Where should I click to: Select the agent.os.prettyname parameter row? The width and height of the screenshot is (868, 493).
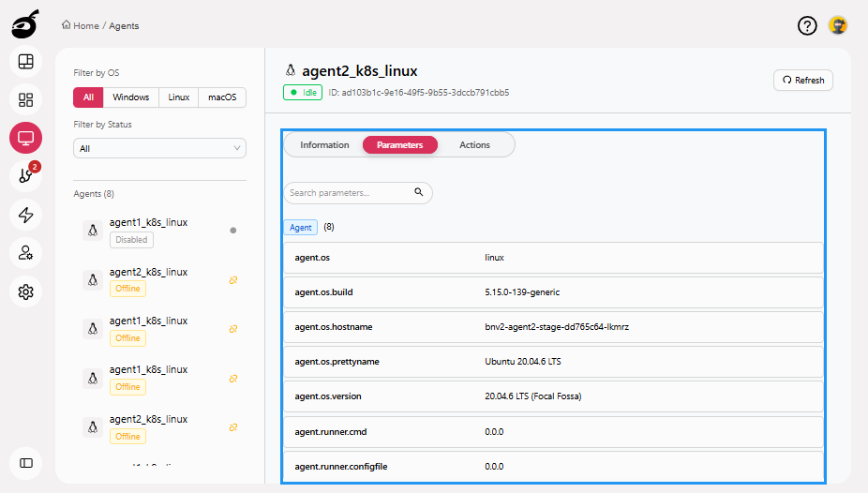tap(553, 362)
